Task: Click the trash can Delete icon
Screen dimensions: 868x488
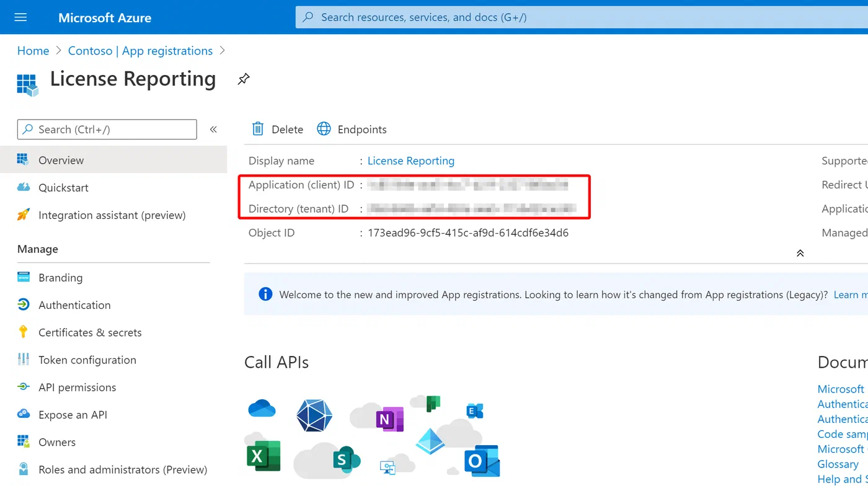Action: pos(258,129)
